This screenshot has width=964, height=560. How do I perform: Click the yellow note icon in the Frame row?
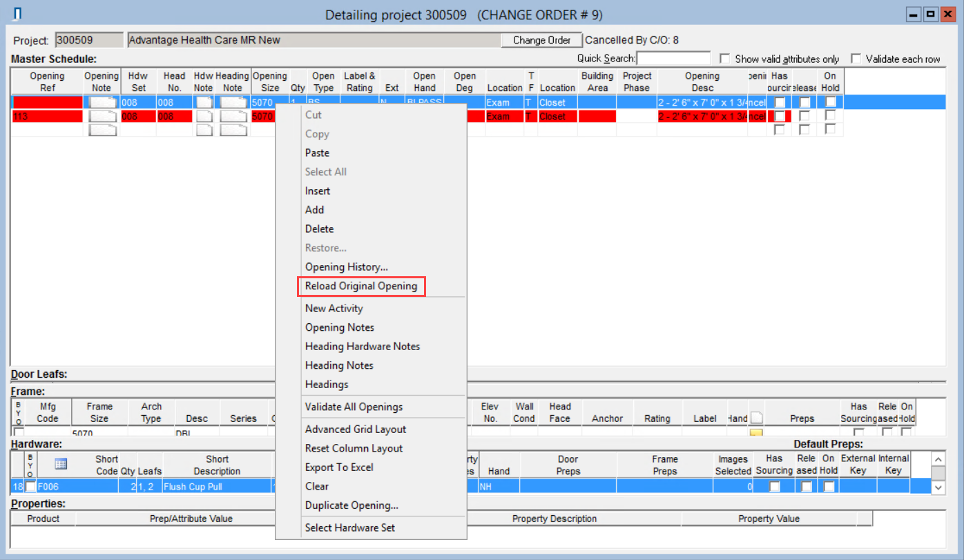coord(756,433)
